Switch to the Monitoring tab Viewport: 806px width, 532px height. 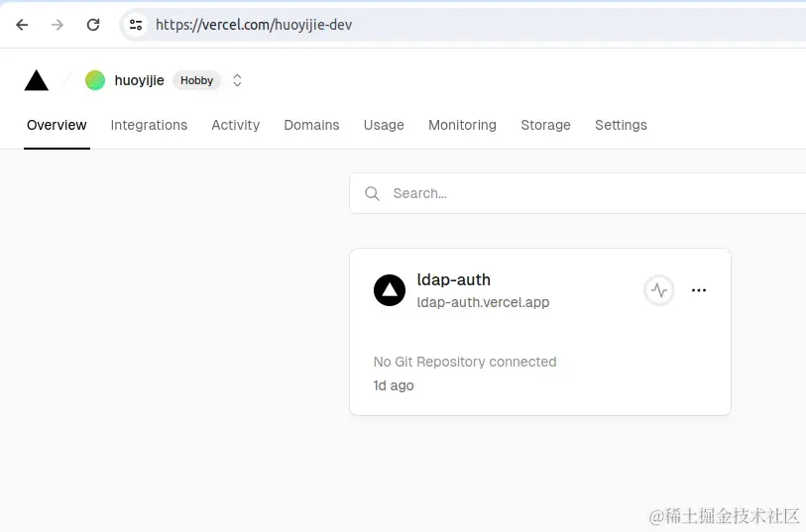tap(462, 125)
